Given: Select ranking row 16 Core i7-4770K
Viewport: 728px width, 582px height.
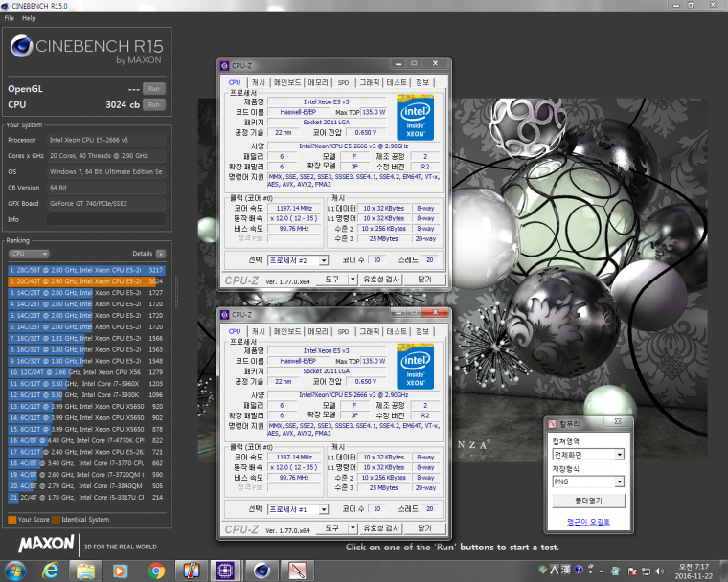Looking at the screenshot, I should 86,440.
